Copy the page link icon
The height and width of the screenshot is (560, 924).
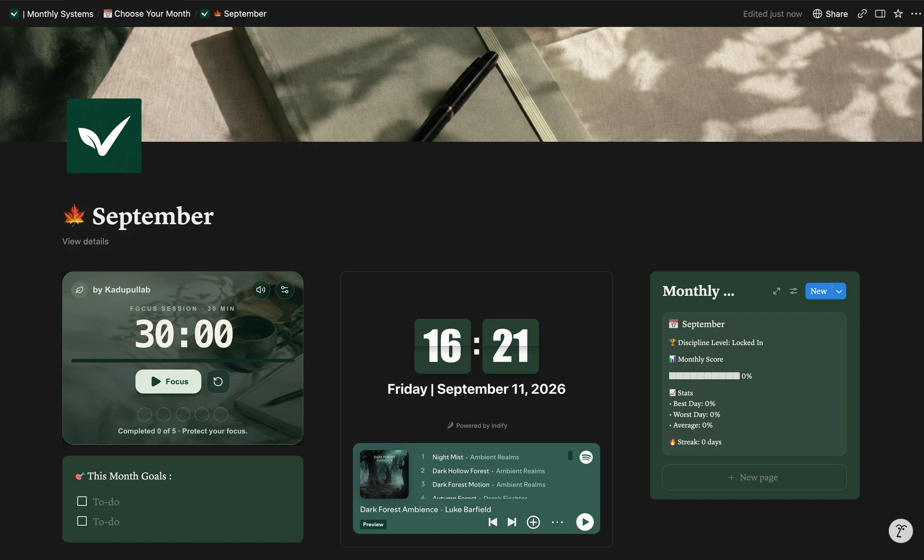(x=862, y=14)
